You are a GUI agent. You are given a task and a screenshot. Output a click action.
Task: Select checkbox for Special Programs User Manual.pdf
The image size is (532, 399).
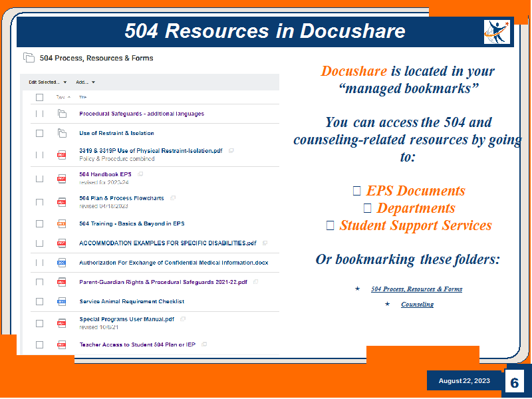[x=39, y=323]
